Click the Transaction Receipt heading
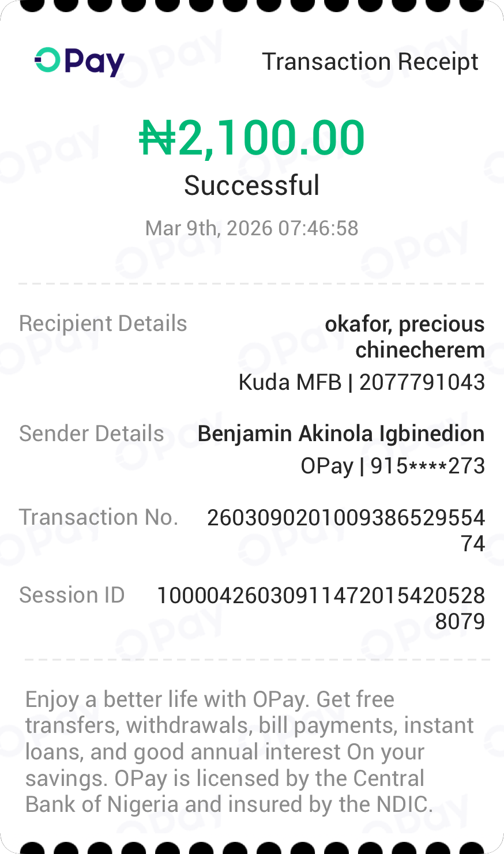504x854 pixels. [370, 62]
